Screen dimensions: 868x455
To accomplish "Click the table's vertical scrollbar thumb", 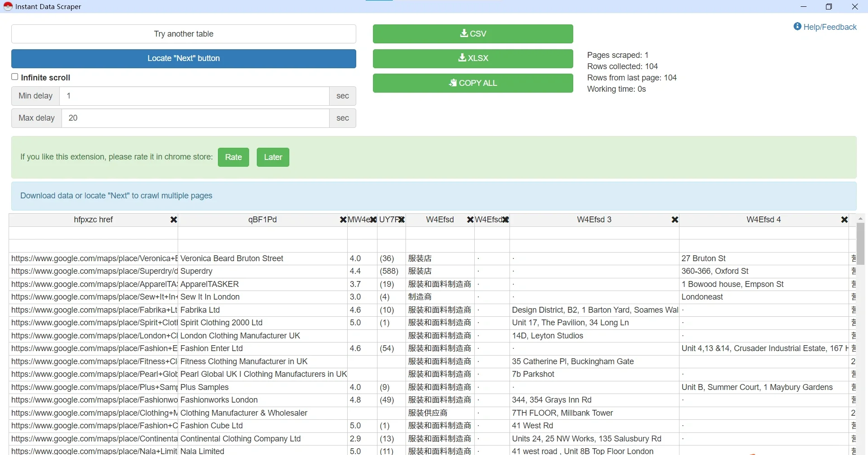I will (860, 244).
